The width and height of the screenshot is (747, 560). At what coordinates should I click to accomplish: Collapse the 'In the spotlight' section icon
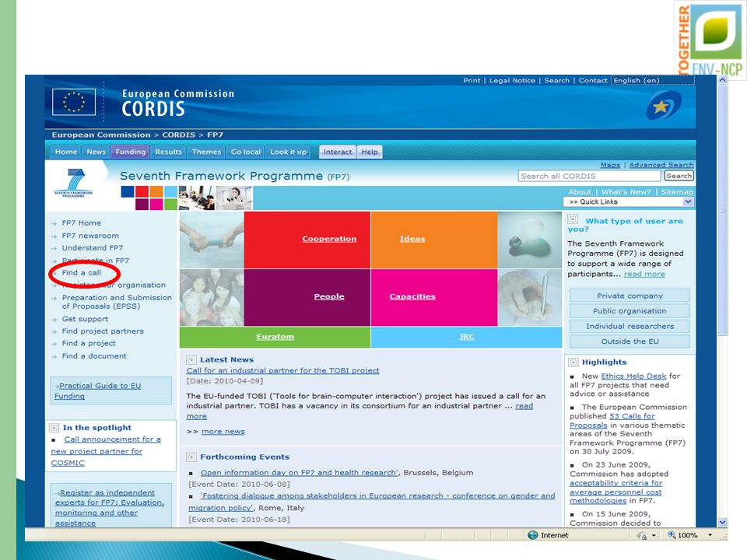(x=54, y=428)
